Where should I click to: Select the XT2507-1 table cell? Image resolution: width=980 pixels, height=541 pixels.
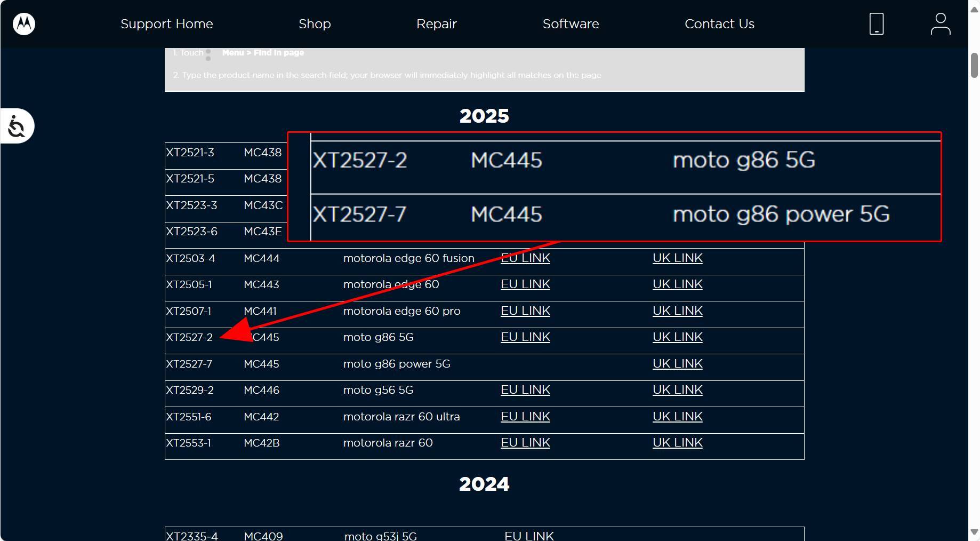tap(189, 311)
